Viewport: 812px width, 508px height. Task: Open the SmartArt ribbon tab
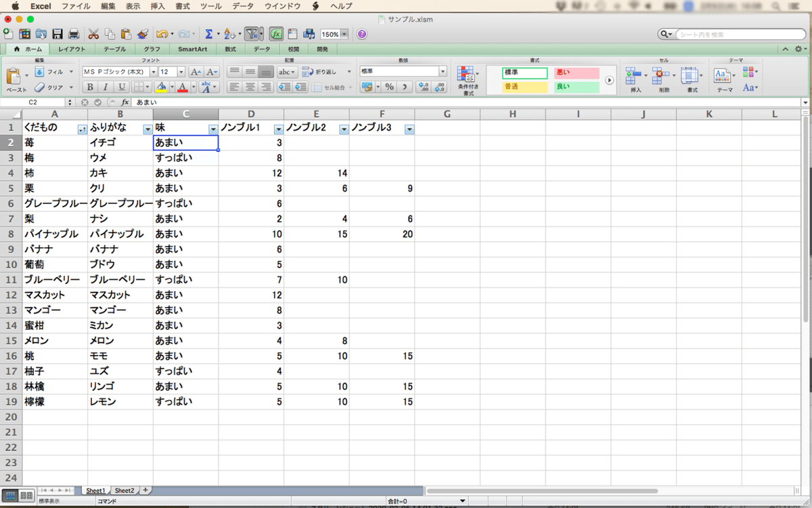coord(193,49)
